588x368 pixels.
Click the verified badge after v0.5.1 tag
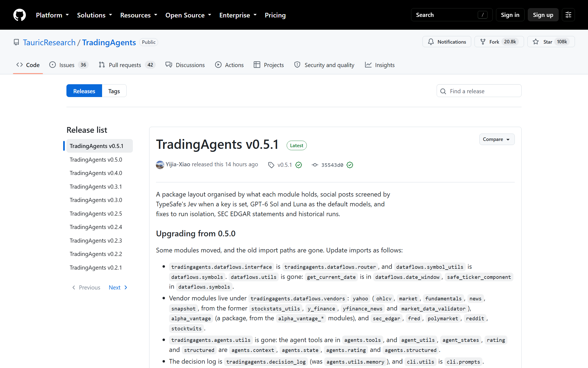(x=299, y=165)
